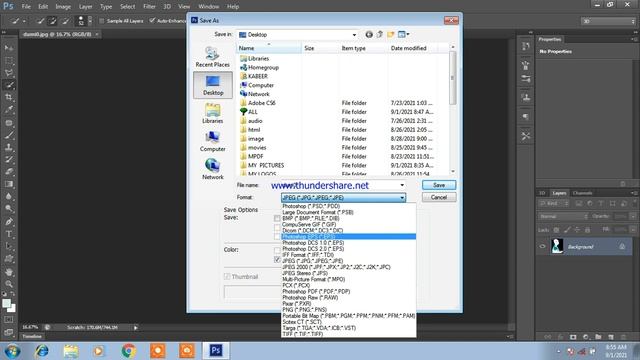
Task: Choose Add to selection brush option
Action: [x=53, y=21]
